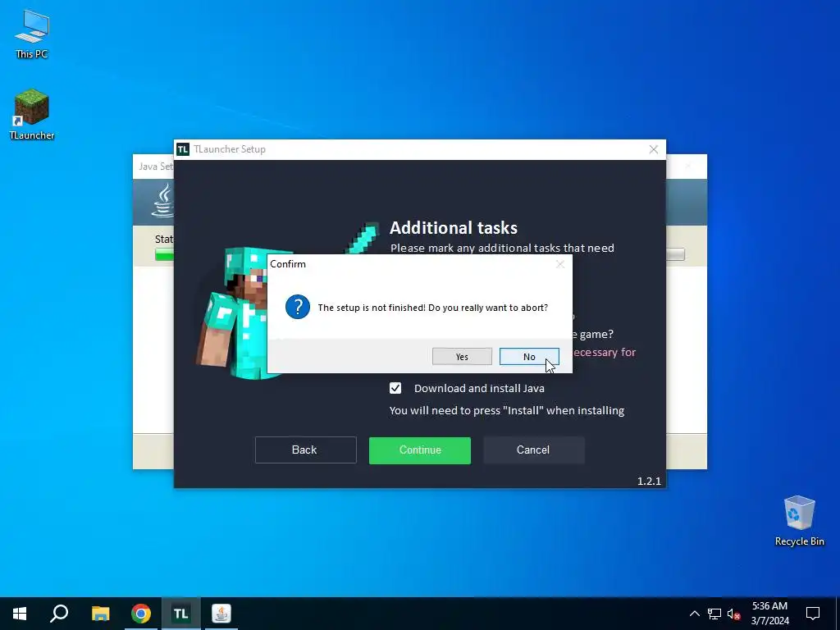The width and height of the screenshot is (840, 630).
Task: Switch to TLauncher taskbar item
Action: pos(181,614)
